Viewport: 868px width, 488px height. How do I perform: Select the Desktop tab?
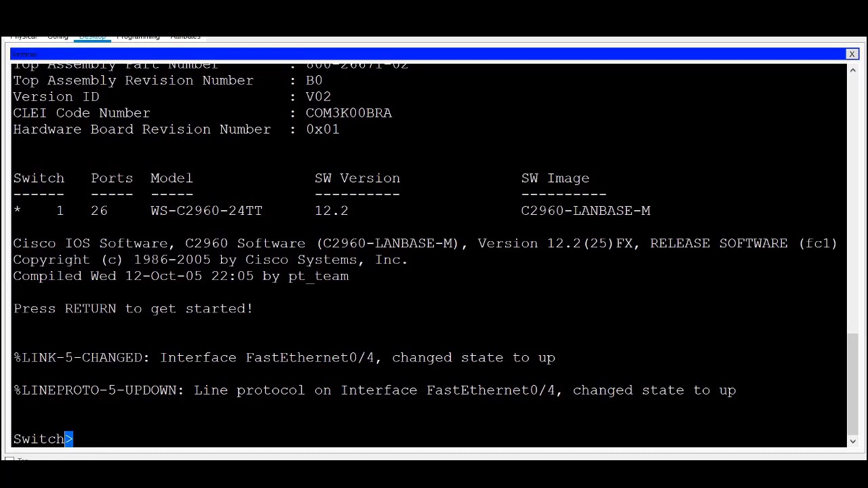tap(93, 36)
